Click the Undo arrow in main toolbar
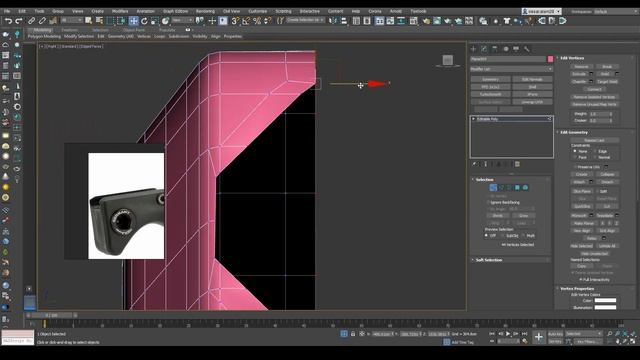The image size is (640, 360). (x=8, y=20)
